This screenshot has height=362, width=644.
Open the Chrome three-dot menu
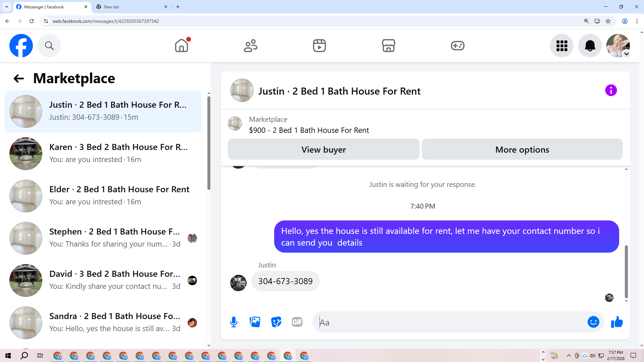637,21
